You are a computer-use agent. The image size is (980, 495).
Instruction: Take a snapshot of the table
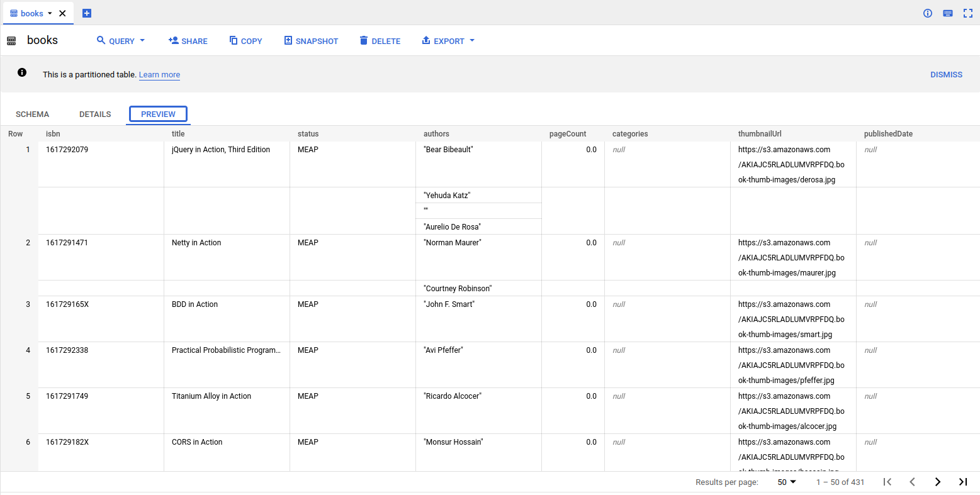click(311, 40)
